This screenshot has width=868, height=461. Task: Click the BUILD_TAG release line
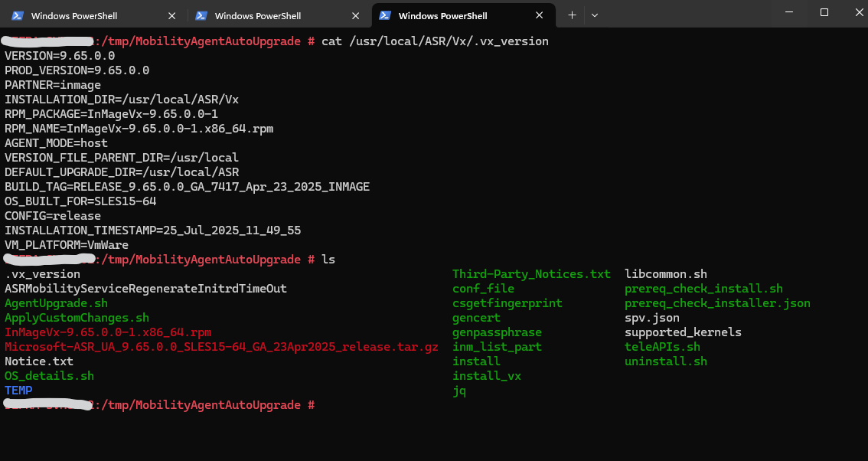(187, 187)
